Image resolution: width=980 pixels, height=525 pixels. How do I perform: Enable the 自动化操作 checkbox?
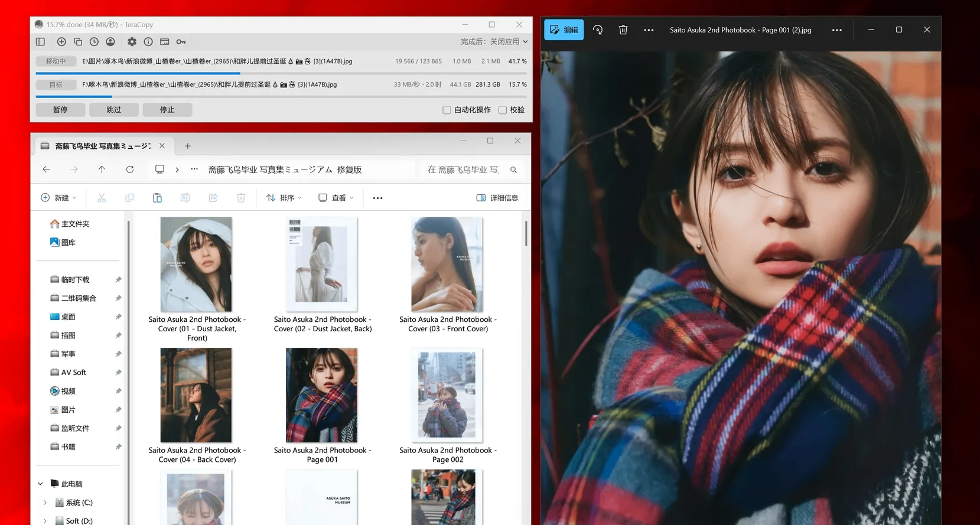point(447,110)
